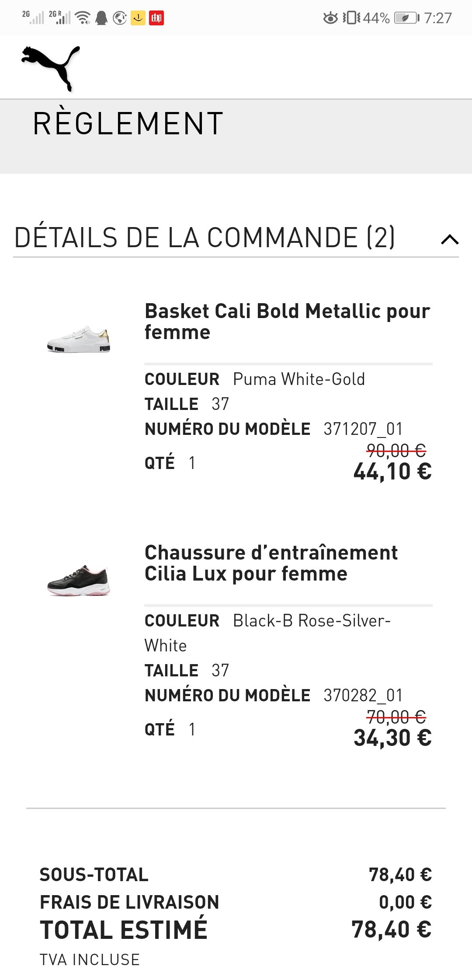This screenshot has width=472, height=980.
Task: Tap the notification bell icon in status bar
Action: click(x=101, y=18)
